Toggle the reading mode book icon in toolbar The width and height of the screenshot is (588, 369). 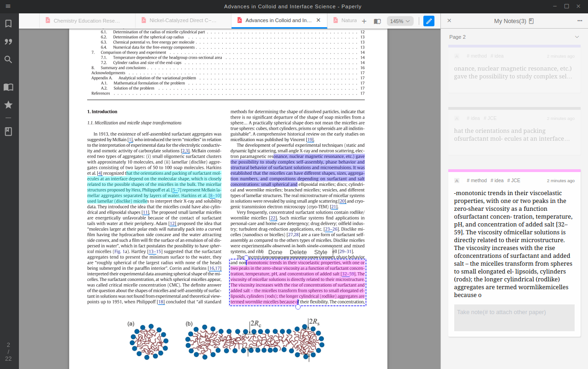pyautogui.click(x=377, y=21)
